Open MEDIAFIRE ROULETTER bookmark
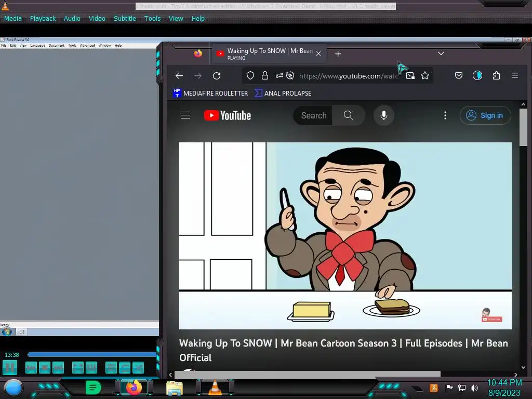532x399 pixels. click(210, 94)
